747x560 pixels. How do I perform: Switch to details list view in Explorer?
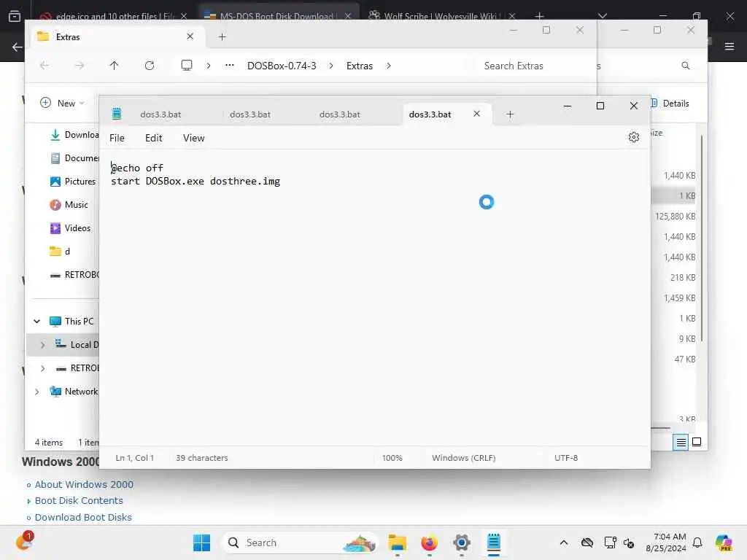(681, 443)
